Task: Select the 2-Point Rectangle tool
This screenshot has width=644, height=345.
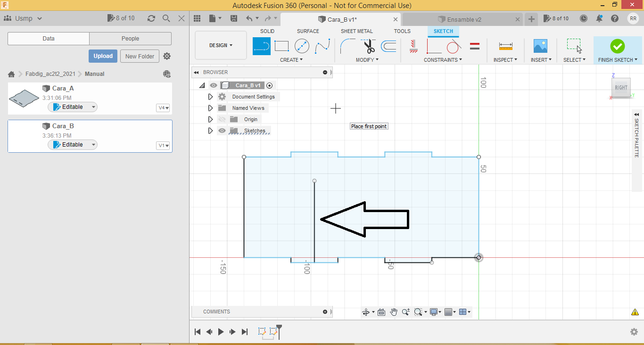Action: click(281, 46)
